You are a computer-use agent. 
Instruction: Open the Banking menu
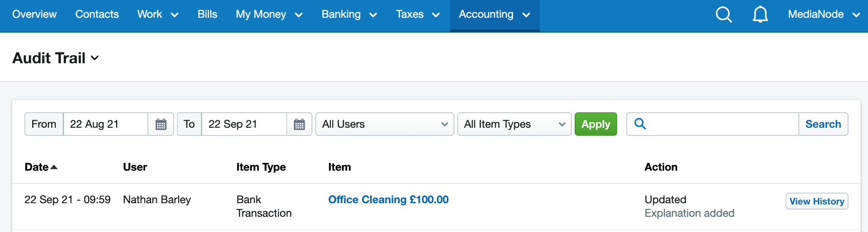coord(349,14)
